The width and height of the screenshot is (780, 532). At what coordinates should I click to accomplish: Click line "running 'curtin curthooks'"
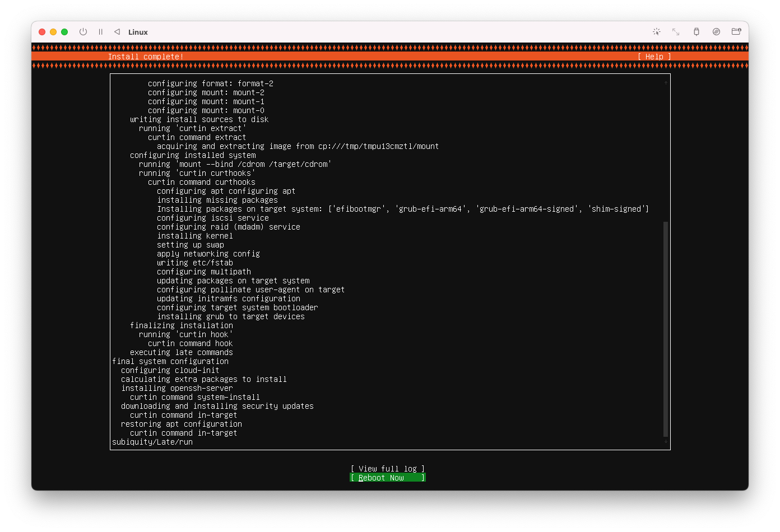pyautogui.click(x=197, y=173)
